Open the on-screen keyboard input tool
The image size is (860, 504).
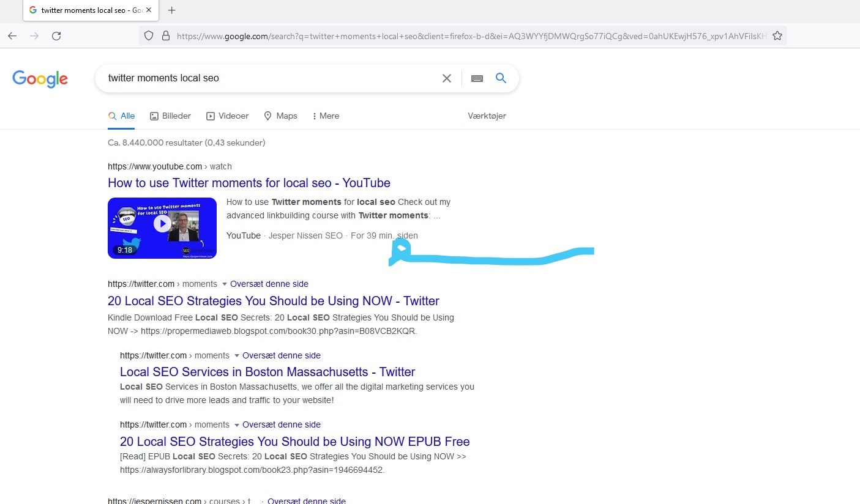pos(477,78)
